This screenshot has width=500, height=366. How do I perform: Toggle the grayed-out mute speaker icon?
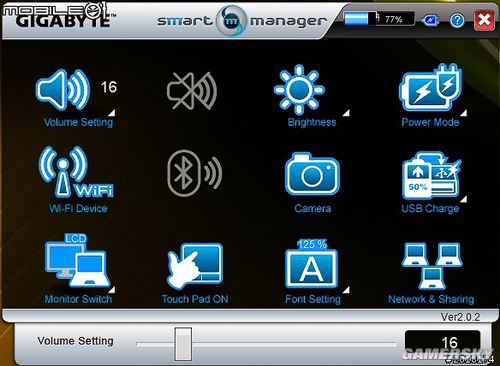(192, 91)
